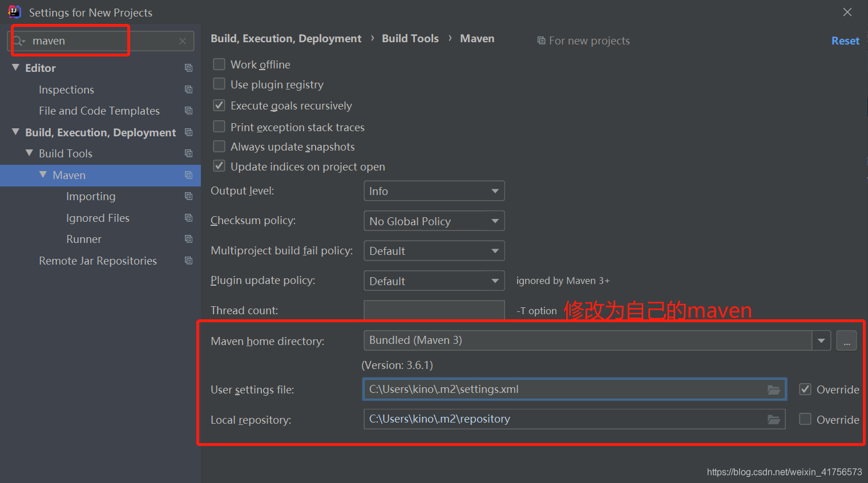The image size is (868, 483).
Task: Enable Use plugin registry checkbox
Action: [219, 84]
